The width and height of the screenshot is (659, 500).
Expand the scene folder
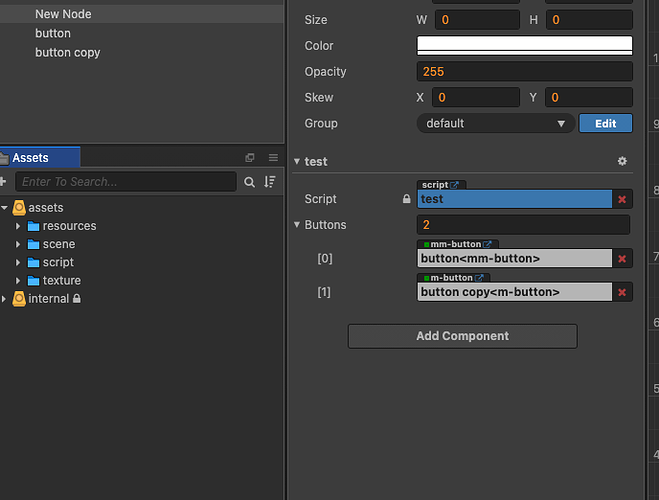click(x=18, y=244)
